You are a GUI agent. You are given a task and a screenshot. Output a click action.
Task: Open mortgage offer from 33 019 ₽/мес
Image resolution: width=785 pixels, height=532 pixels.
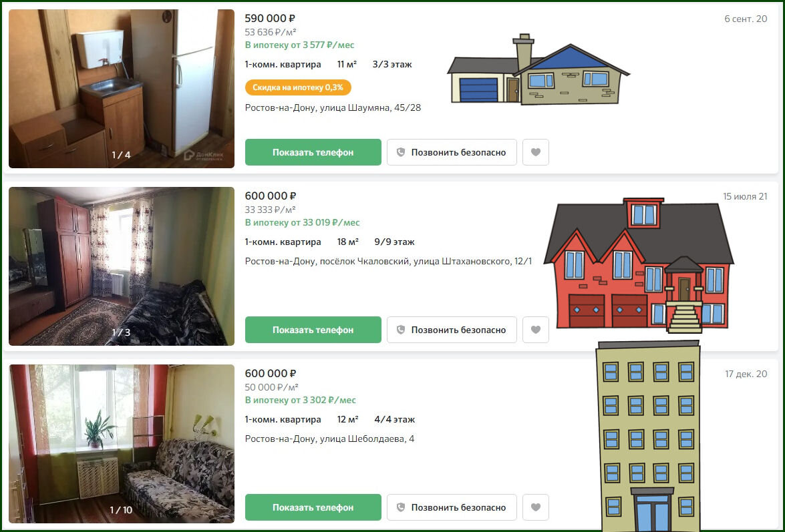coord(302,222)
